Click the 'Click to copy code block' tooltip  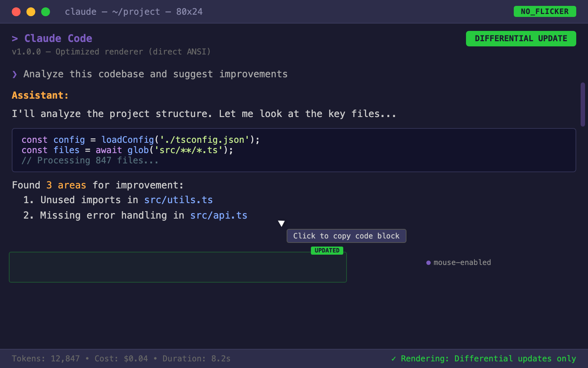pos(346,236)
